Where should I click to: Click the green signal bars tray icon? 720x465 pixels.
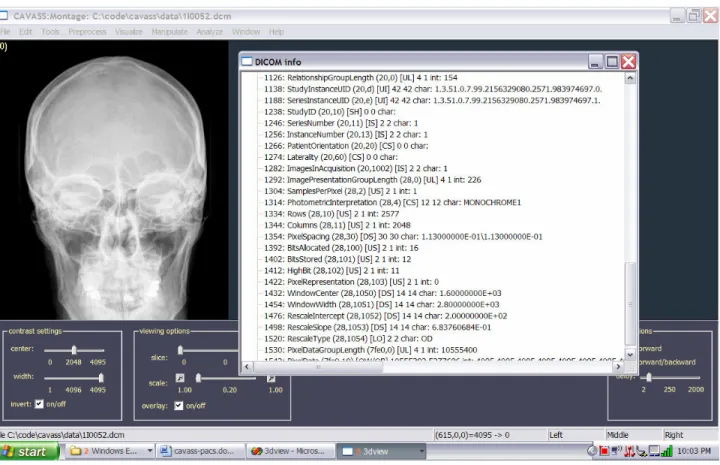[x=666, y=451]
